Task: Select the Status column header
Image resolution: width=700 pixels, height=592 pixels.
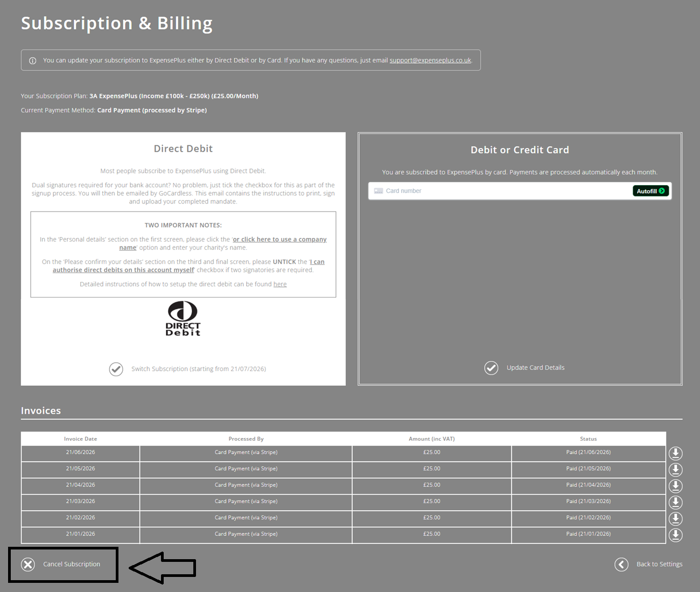Action: tap(589, 439)
